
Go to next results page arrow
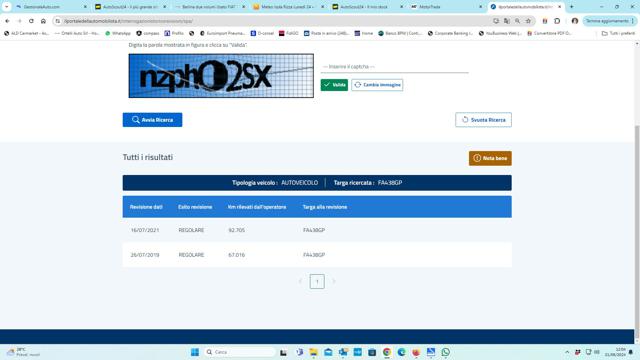tap(333, 281)
